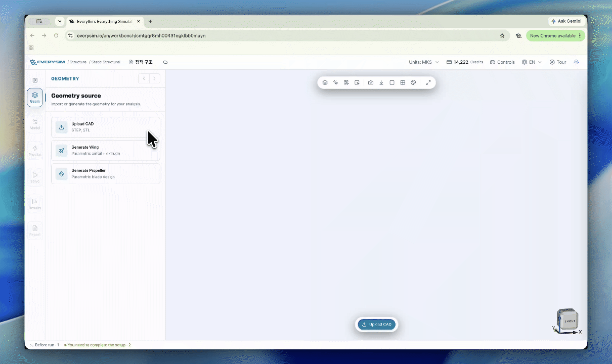Open the EverySim extension icon in Chrome toolbar
Screen dimensions: 612x364
point(518,36)
